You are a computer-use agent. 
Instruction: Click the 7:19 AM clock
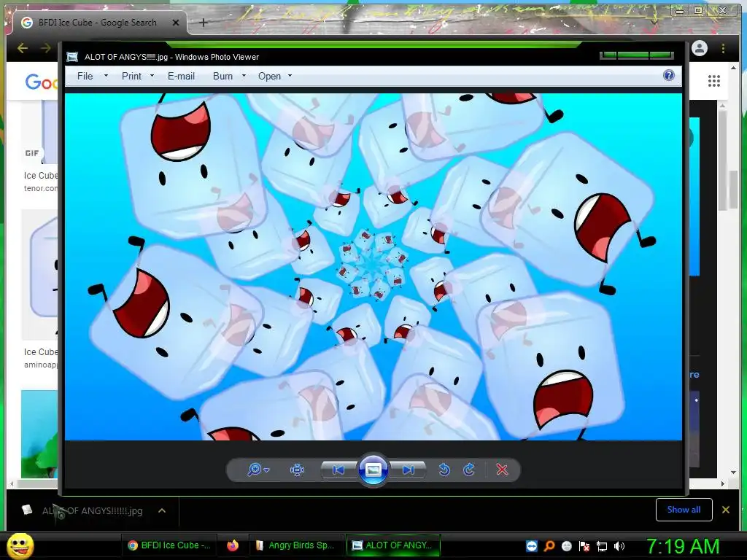pyautogui.click(x=682, y=547)
